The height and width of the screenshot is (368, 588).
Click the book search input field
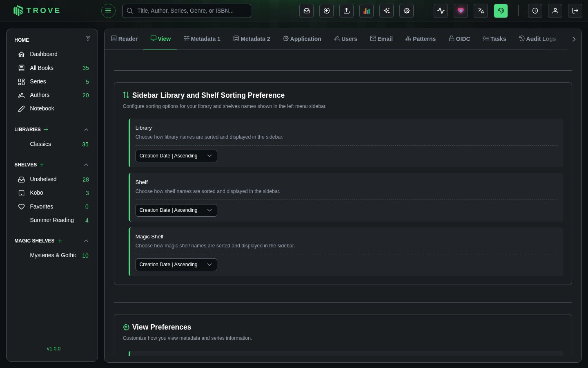tap(187, 11)
